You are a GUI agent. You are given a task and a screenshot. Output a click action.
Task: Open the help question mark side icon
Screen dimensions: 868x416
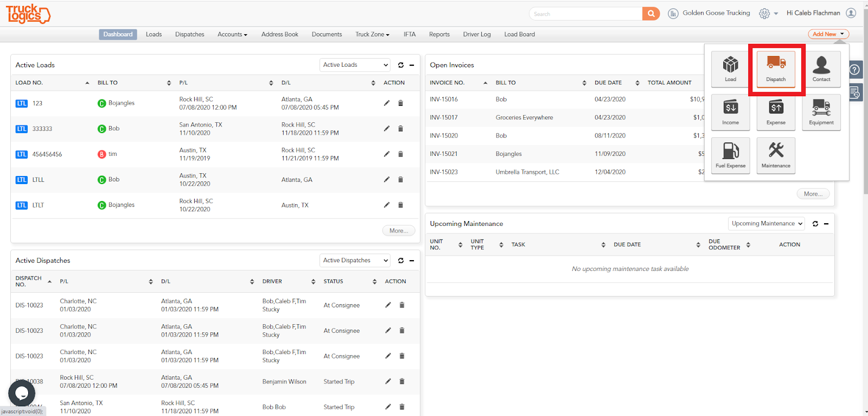point(854,70)
